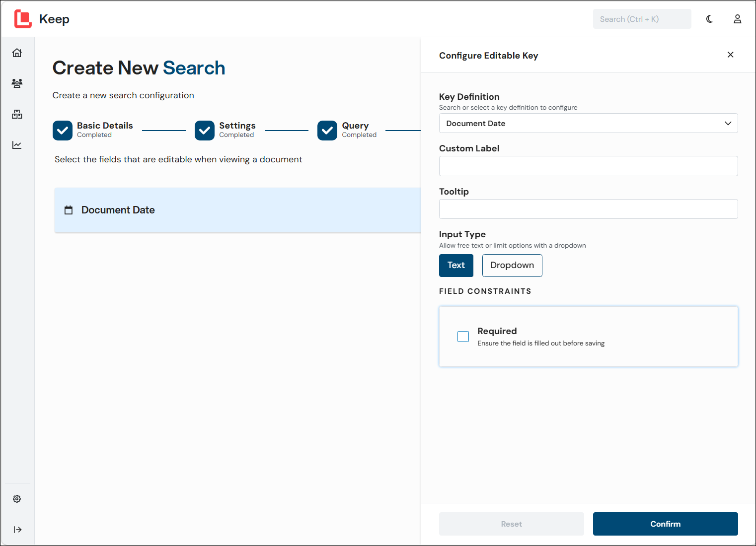Check the Required checkbox
756x546 pixels.
(x=463, y=337)
